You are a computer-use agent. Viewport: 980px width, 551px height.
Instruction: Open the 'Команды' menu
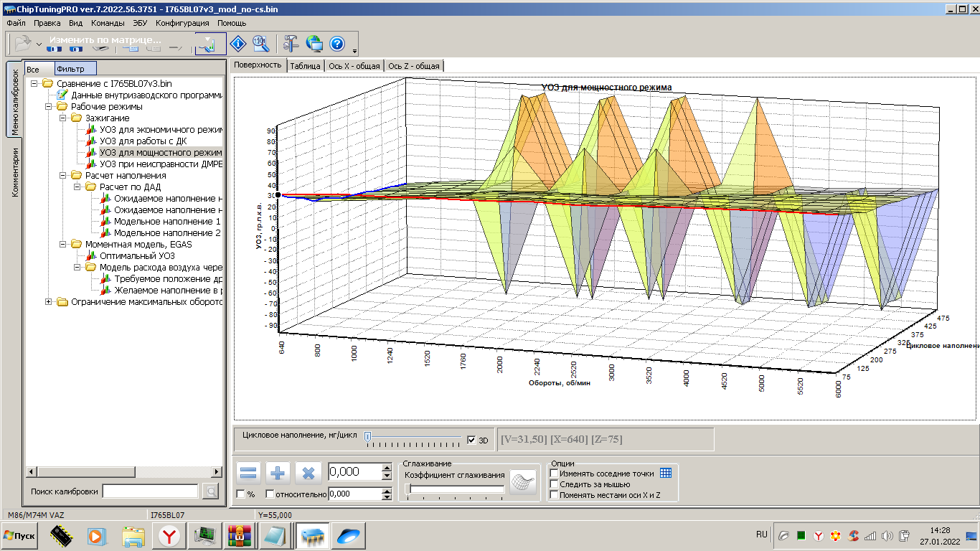click(x=108, y=23)
